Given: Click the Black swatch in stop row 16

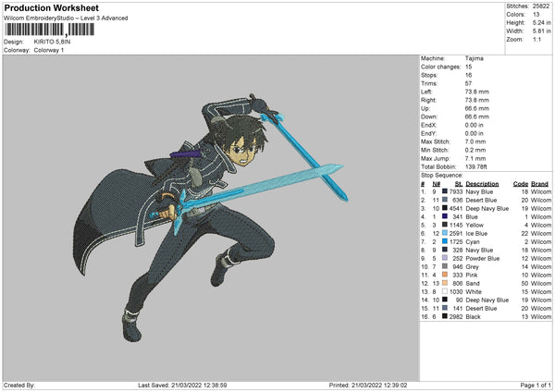Looking at the screenshot, I should (x=445, y=316).
